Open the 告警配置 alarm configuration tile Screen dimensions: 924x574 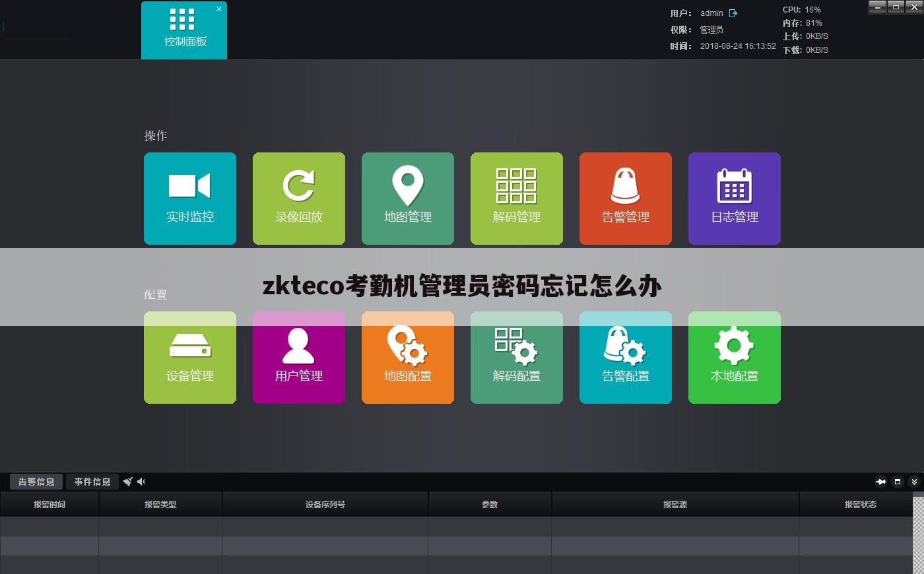click(626, 358)
